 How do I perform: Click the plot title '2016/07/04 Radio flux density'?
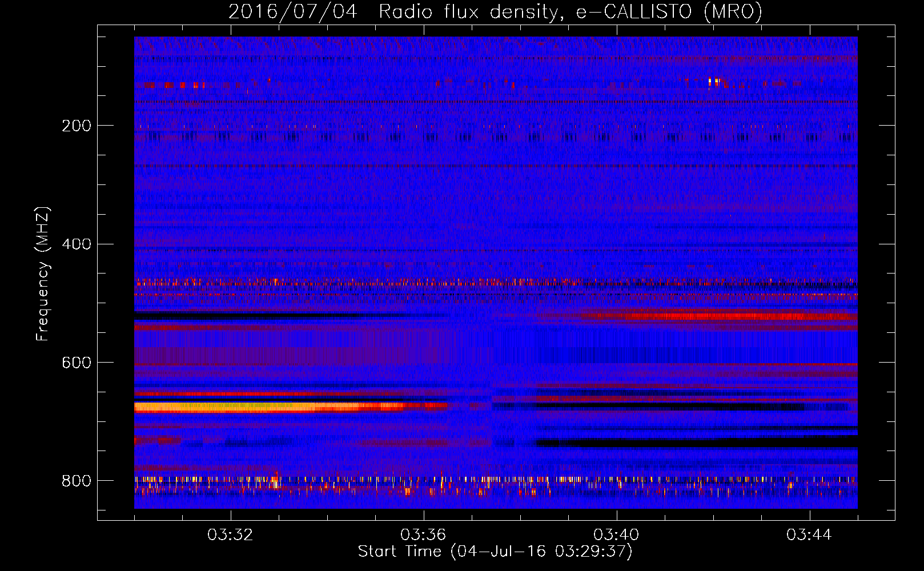[393, 11]
